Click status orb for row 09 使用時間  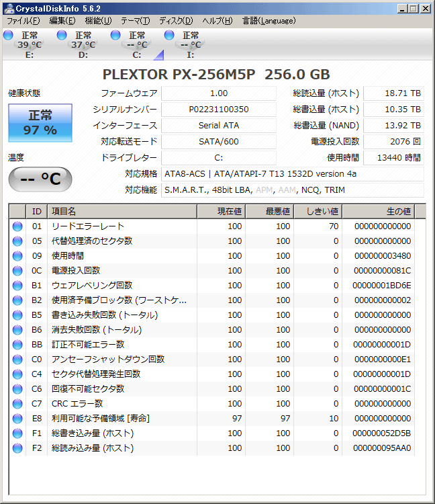click(x=17, y=256)
